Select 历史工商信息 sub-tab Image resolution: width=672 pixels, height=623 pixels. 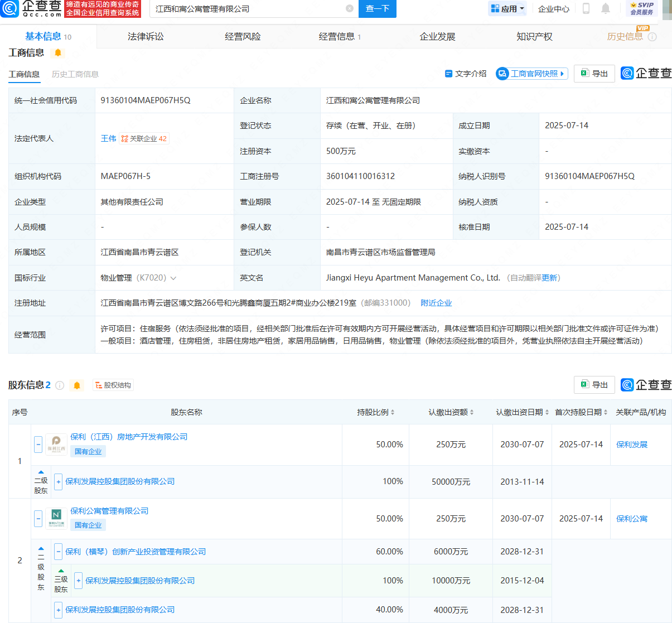(x=75, y=74)
